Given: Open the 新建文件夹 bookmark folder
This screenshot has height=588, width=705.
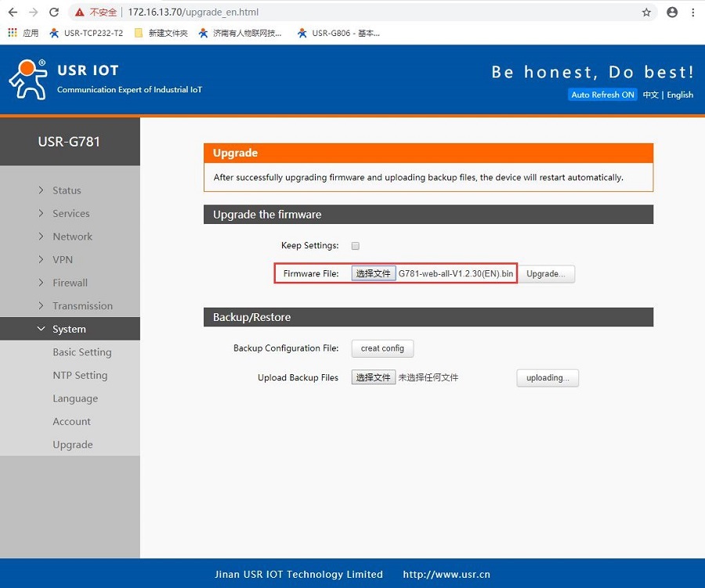Looking at the screenshot, I should (x=161, y=33).
